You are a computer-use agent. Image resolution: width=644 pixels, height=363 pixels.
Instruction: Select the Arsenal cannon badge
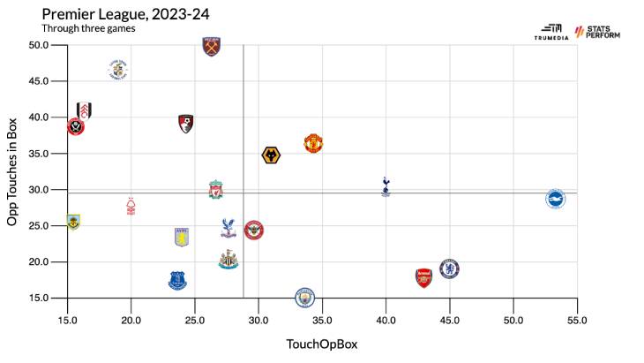[423, 277]
